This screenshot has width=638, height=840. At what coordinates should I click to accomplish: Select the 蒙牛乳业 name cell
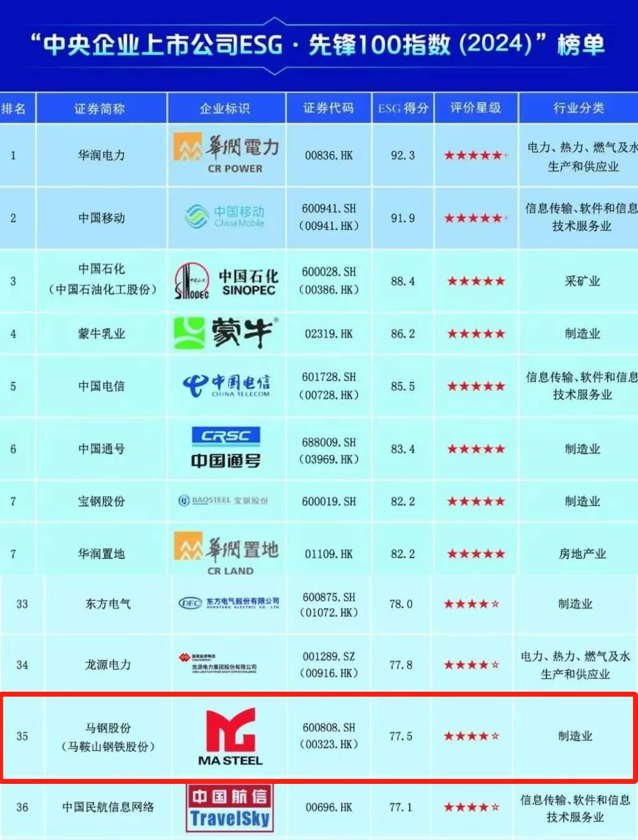tap(102, 334)
